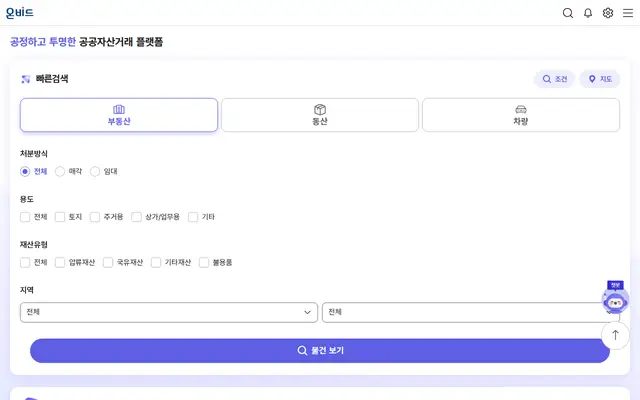Check the 압류재산 checkbox

click(x=60, y=262)
